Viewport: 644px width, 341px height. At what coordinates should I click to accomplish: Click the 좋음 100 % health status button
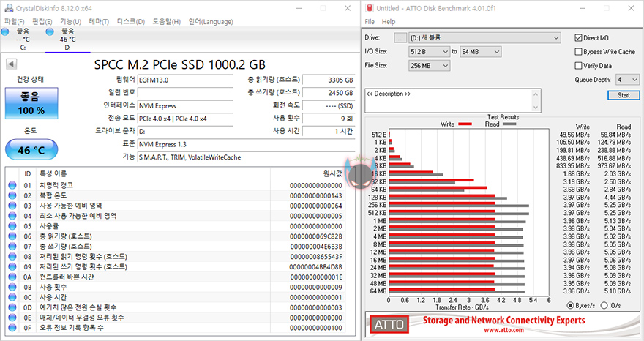pyautogui.click(x=31, y=103)
